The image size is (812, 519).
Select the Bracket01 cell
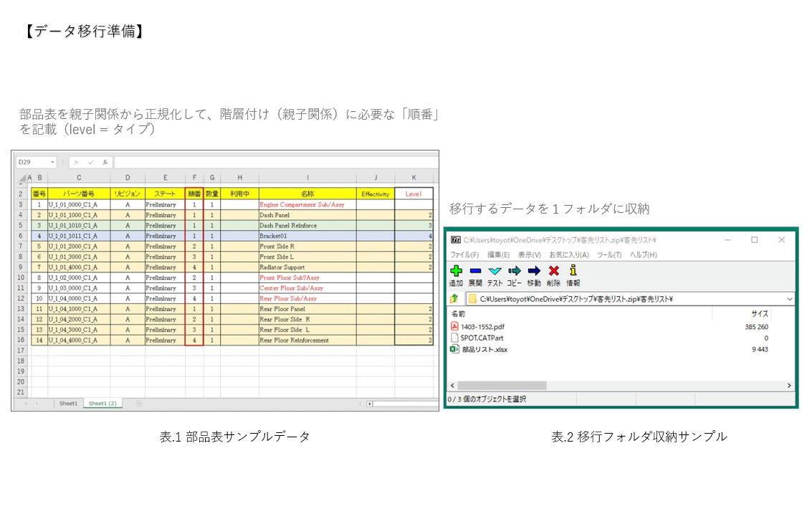pyautogui.click(x=307, y=236)
